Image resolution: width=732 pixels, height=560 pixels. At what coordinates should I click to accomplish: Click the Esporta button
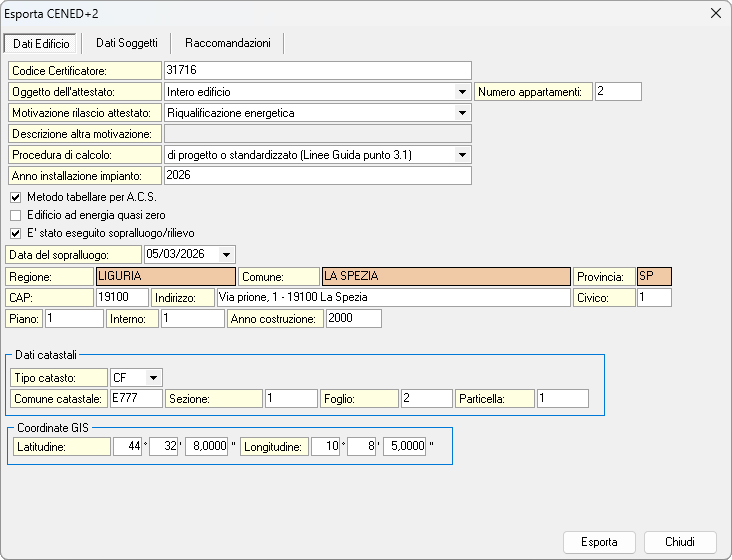pos(599,542)
